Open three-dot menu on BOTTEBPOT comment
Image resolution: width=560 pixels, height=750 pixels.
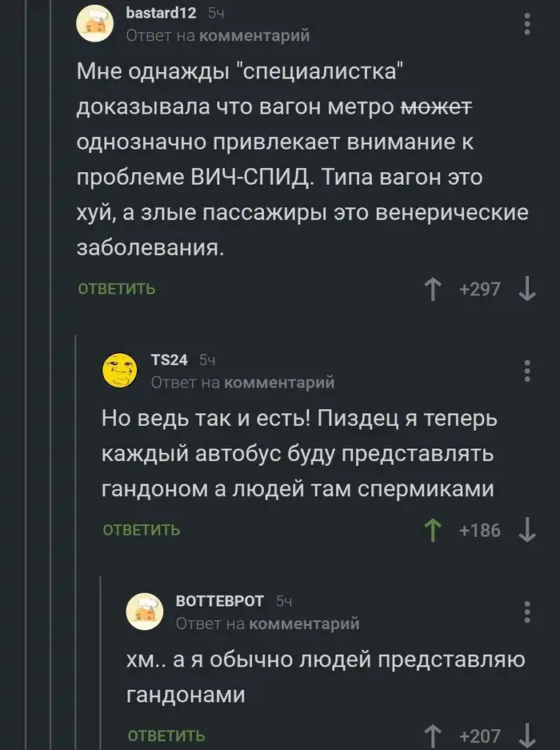(526, 612)
